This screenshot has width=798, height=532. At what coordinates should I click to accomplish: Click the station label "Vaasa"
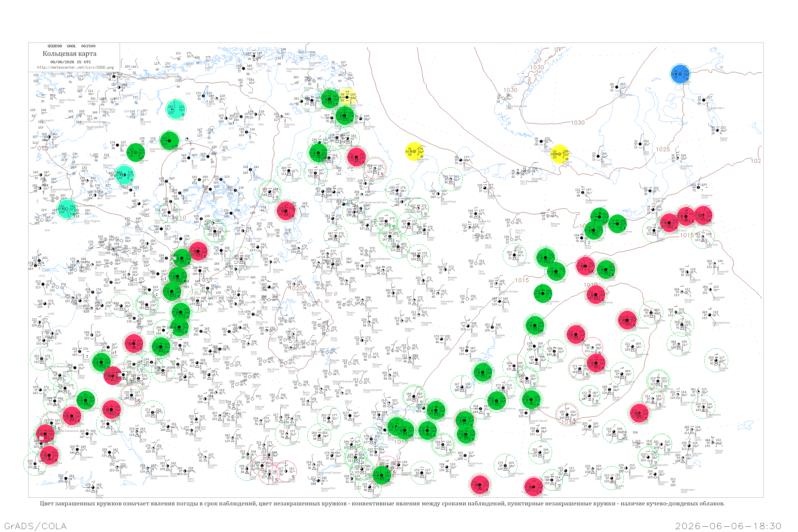tap(194, 165)
